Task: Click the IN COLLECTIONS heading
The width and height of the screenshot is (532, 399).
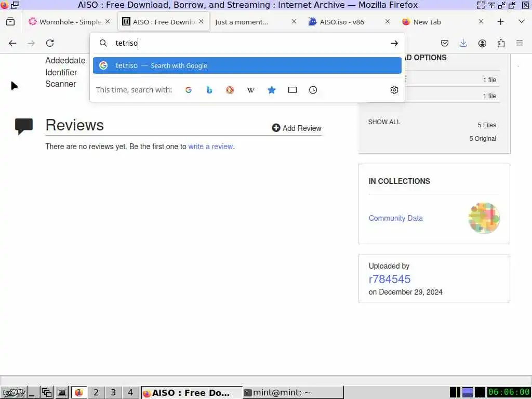Action: tap(400, 181)
